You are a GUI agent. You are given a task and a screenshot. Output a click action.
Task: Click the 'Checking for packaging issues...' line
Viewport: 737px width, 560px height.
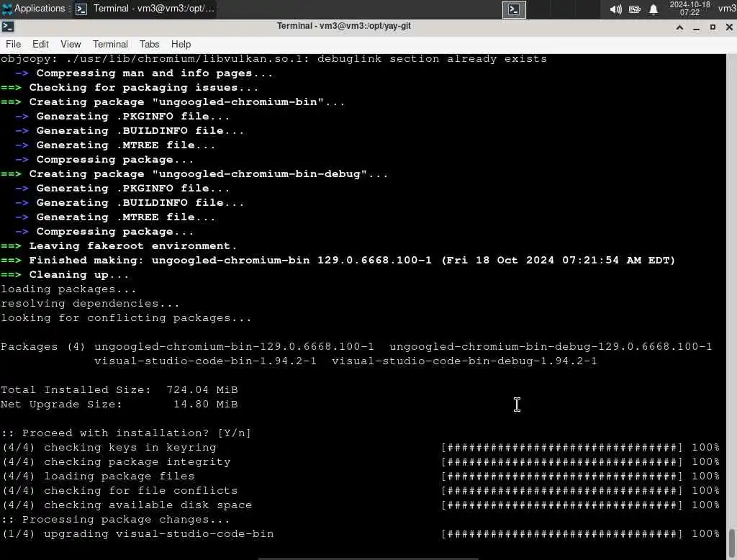130,88
